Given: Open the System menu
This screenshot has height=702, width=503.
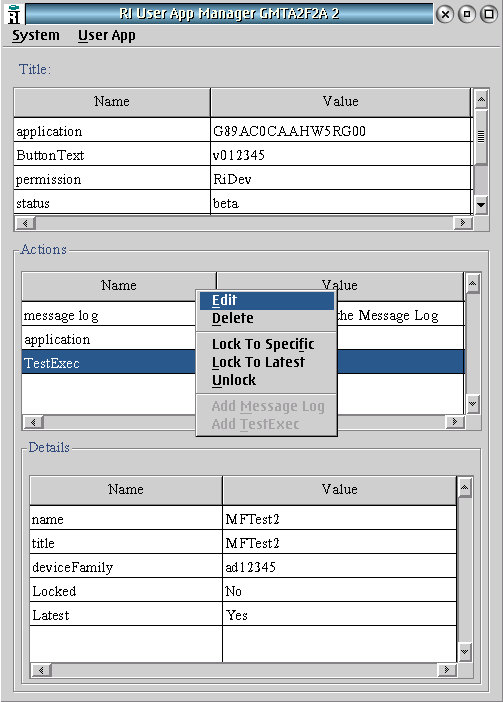Looking at the screenshot, I should pyautogui.click(x=36, y=35).
